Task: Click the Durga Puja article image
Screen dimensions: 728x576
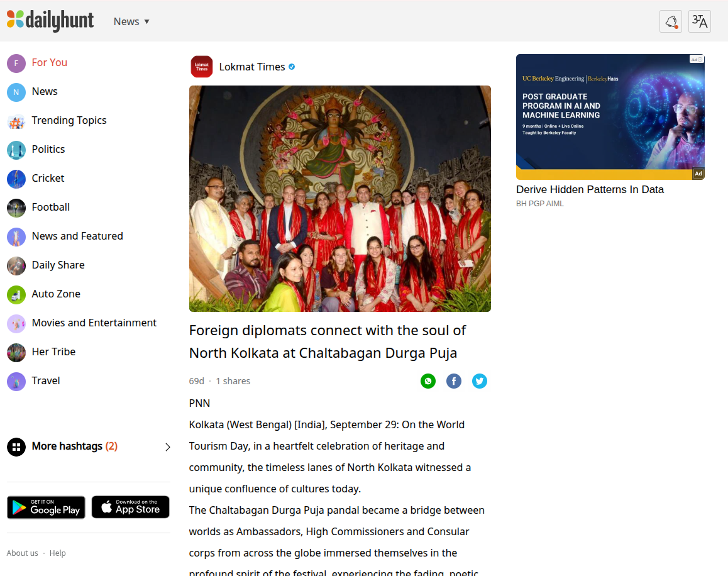Action: coord(339,199)
